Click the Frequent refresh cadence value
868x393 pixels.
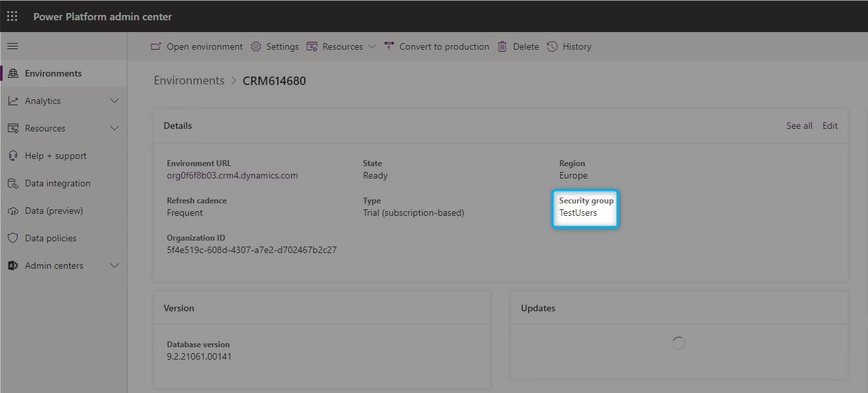pos(185,213)
